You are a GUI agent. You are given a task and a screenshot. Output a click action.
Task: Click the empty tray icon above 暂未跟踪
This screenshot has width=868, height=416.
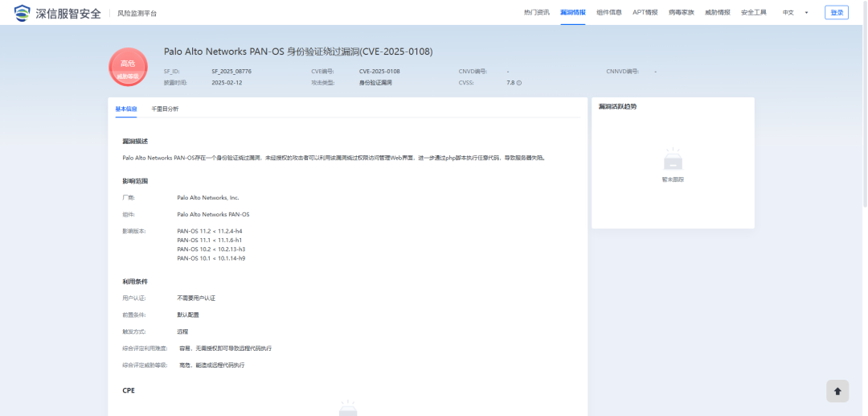[x=673, y=159]
